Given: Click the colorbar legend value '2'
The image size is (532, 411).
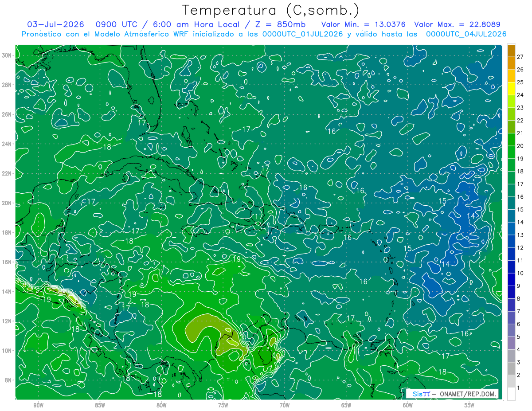Looking at the screenshot, I should 519,375.
